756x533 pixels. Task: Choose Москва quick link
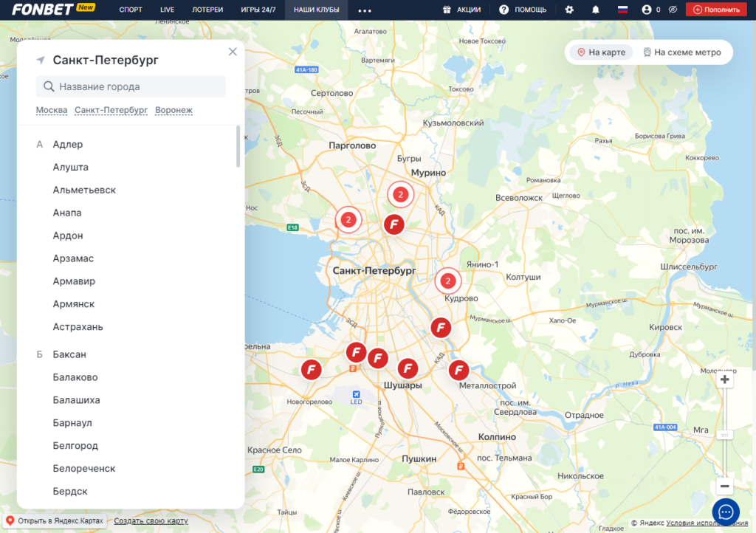point(52,110)
